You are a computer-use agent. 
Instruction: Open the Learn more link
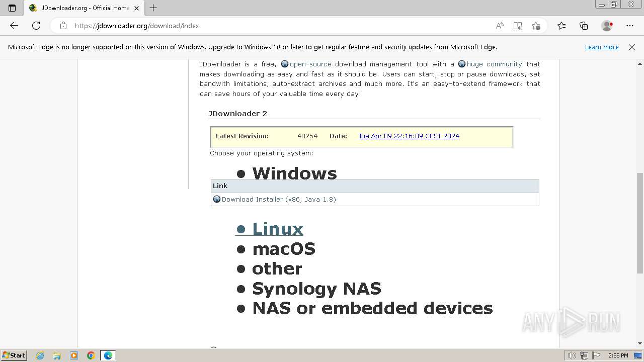[602, 47]
